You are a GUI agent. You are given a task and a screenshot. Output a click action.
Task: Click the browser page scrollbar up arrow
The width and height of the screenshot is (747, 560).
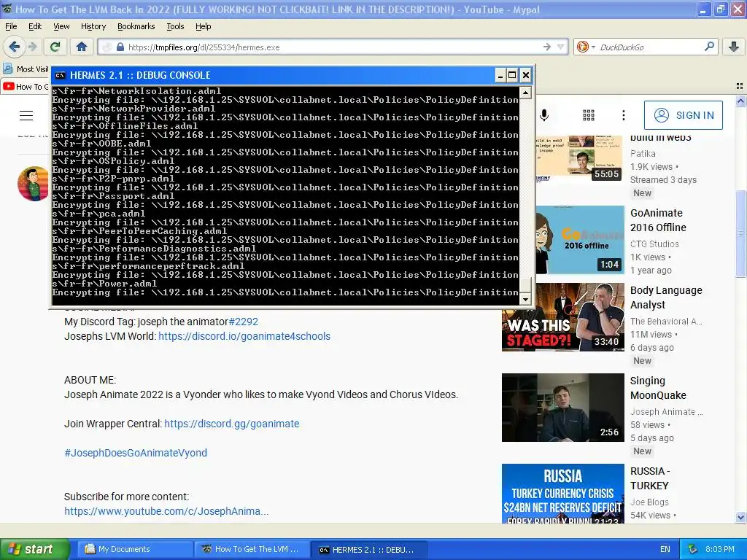pos(740,101)
